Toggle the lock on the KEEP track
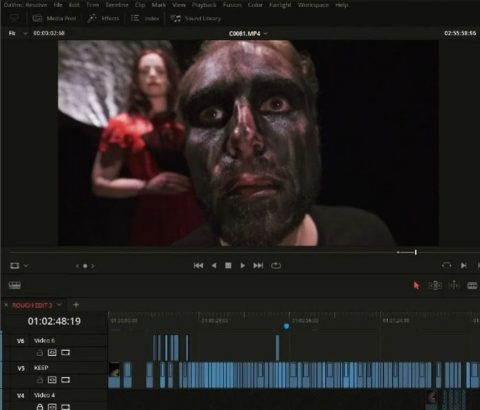 pos(40,380)
